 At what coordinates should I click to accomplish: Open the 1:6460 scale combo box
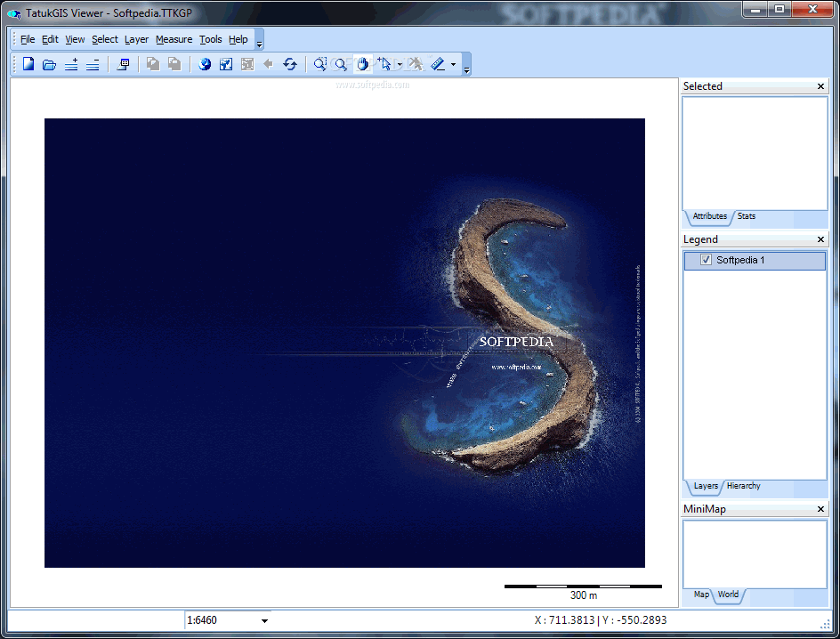tap(264, 621)
